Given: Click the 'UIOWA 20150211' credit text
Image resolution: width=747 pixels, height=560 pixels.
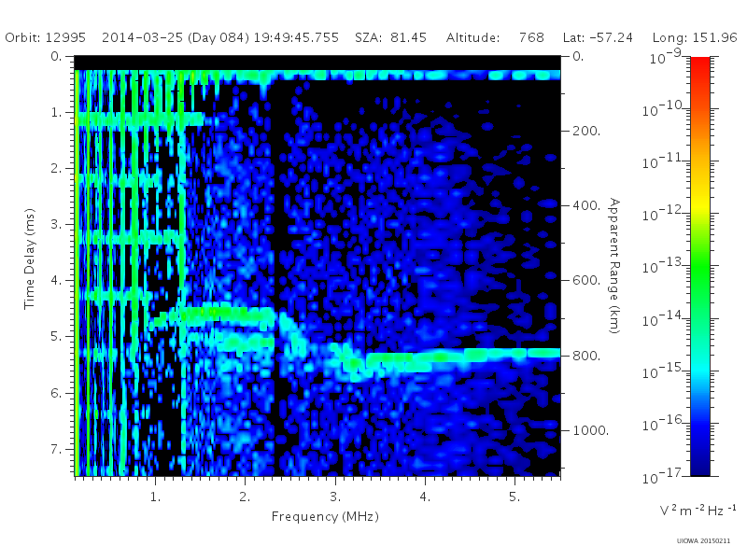Looking at the screenshot, I should 703,541.
